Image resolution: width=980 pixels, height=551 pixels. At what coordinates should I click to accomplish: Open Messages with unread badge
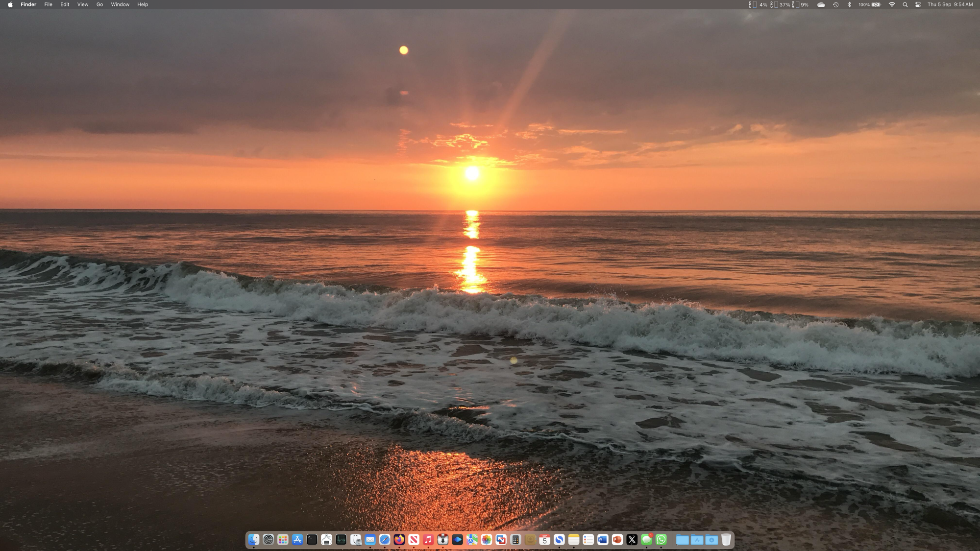(x=646, y=540)
